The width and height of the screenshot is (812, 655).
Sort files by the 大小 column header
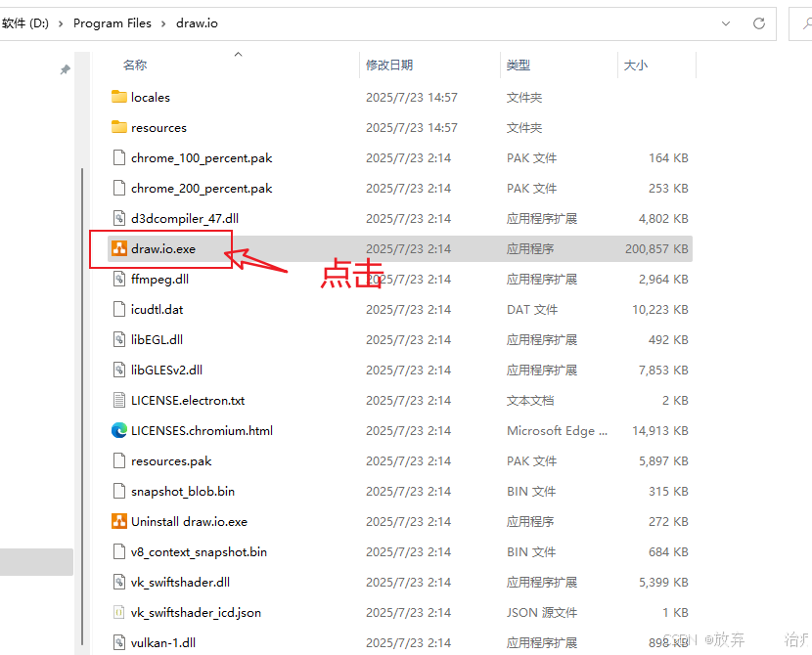pos(636,65)
